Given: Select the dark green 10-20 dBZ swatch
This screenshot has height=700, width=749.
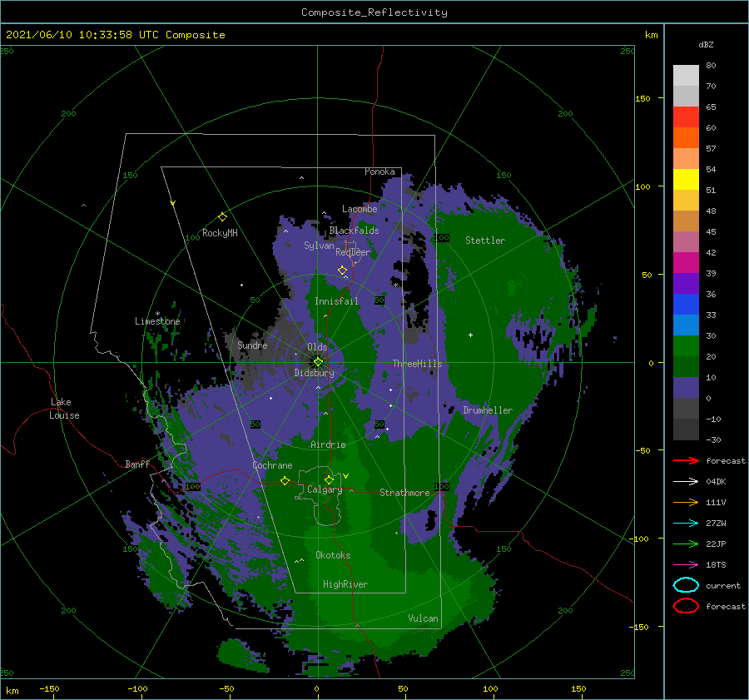Looking at the screenshot, I should point(686,367).
